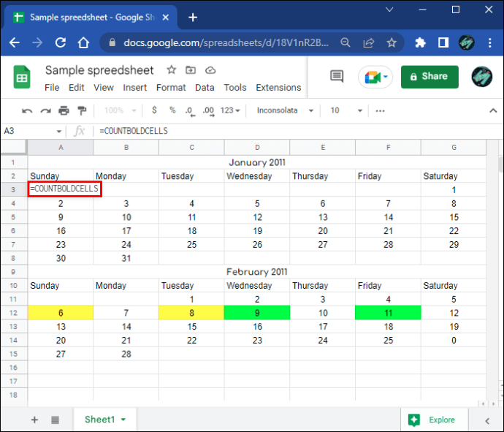Open the Extensions puzzle icon

420,42
